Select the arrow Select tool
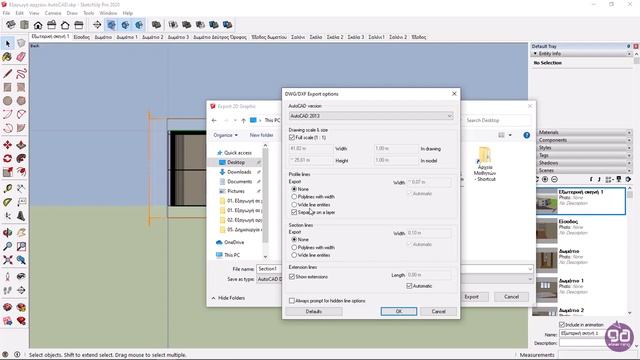640x360 pixels. [7, 43]
